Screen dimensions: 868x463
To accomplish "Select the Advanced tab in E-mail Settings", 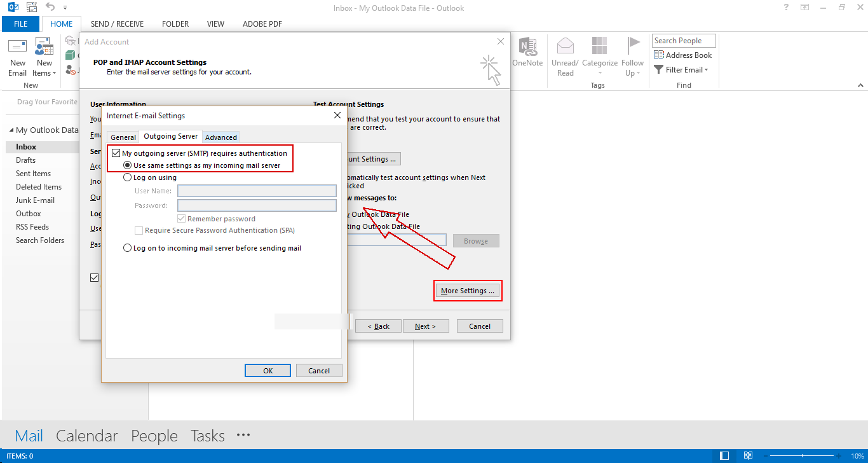I will 221,137.
